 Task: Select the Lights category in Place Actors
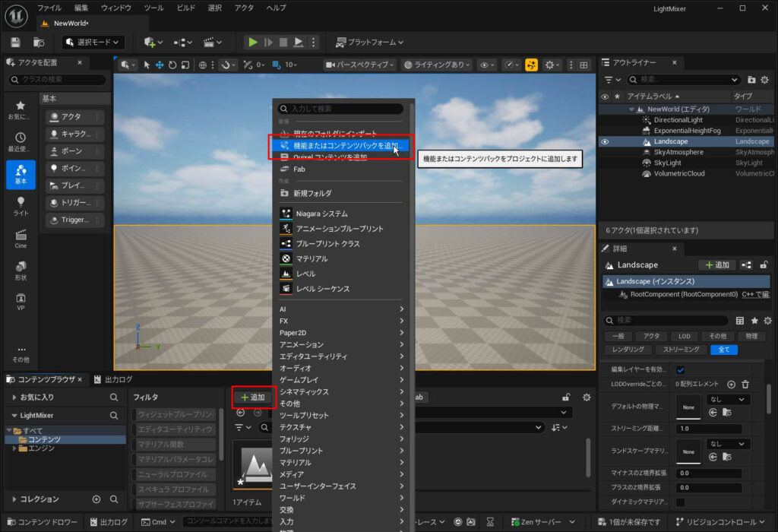pos(21,206)
